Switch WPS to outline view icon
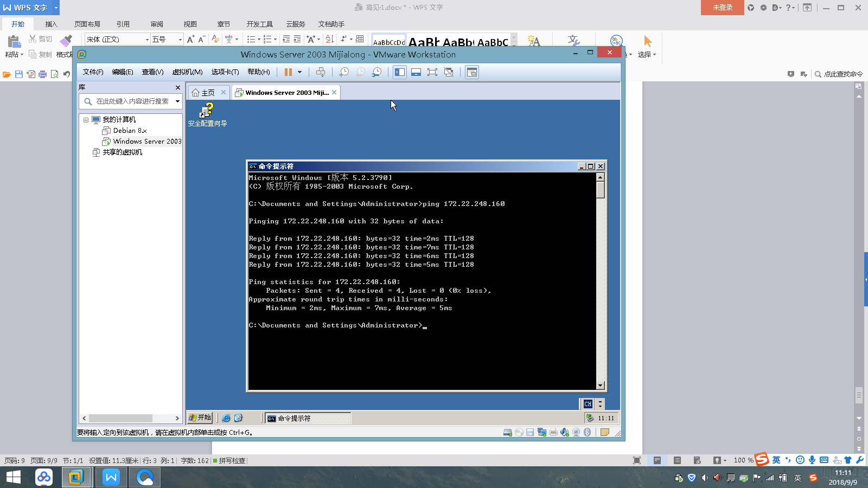Viewport: 868px width, 488px height. click(x=677, y=460)
